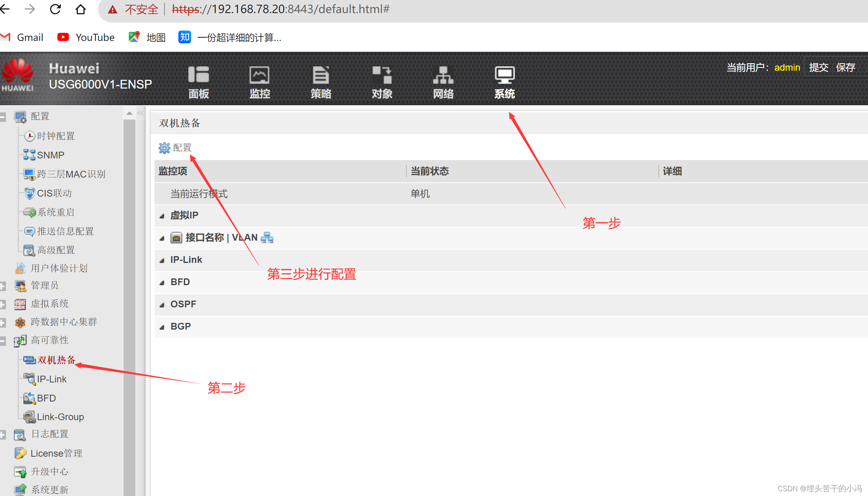Open the 策略 policy icon

pyautogui.click(x=321, y=75)
